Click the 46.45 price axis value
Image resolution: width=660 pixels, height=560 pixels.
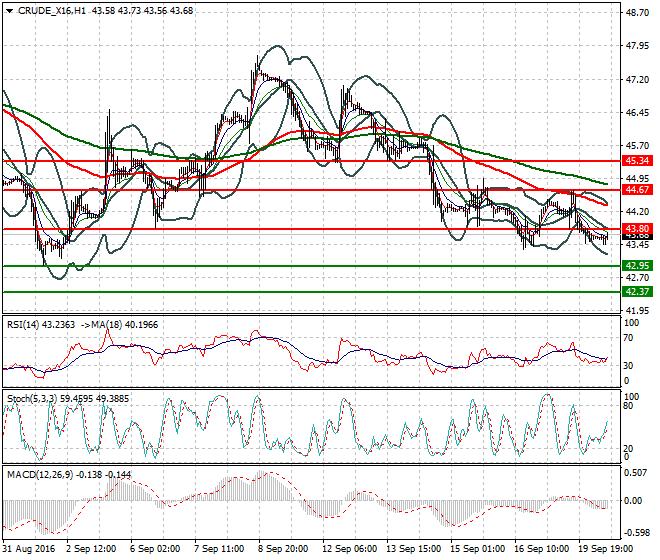point(637,112)
